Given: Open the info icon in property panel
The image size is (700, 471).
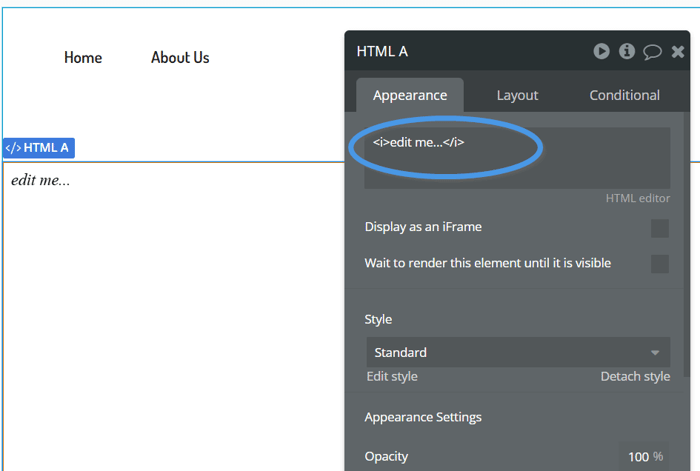Looking at the screenshot, I should point(627,51).
